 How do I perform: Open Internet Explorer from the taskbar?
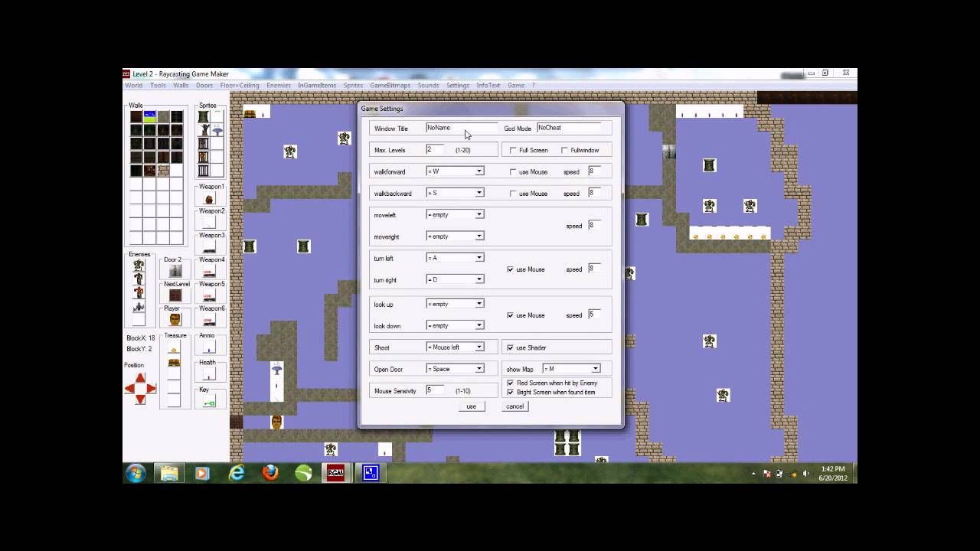(x=237, y=473)
